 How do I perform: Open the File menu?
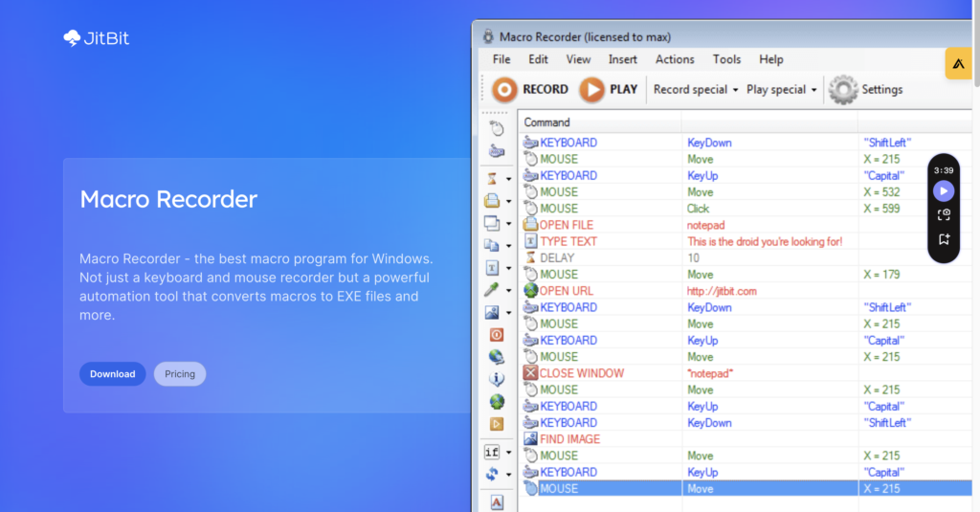(501, 59)
